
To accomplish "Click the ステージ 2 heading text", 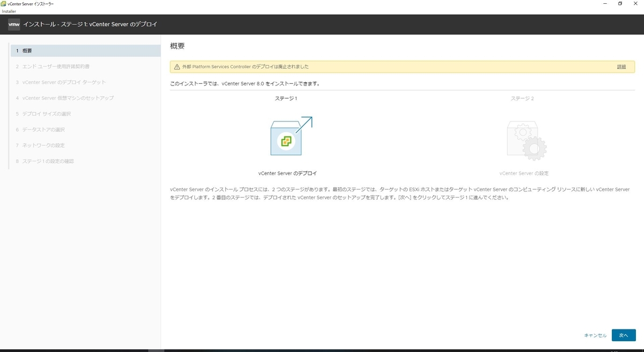I will coord(522,98).
